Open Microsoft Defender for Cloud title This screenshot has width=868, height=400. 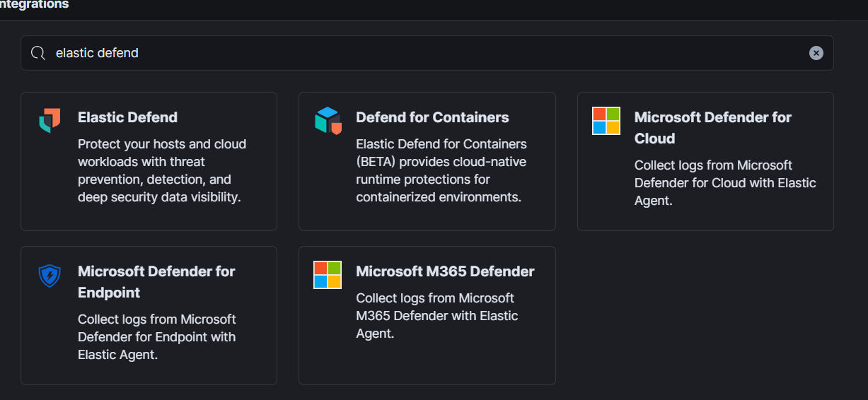[x=713, y=128]
